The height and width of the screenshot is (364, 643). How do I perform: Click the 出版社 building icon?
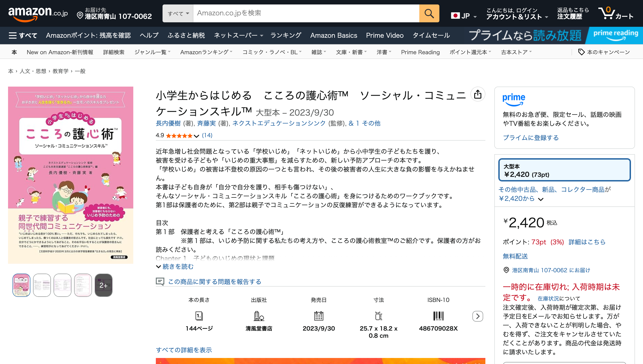click(x=259, y=316)
